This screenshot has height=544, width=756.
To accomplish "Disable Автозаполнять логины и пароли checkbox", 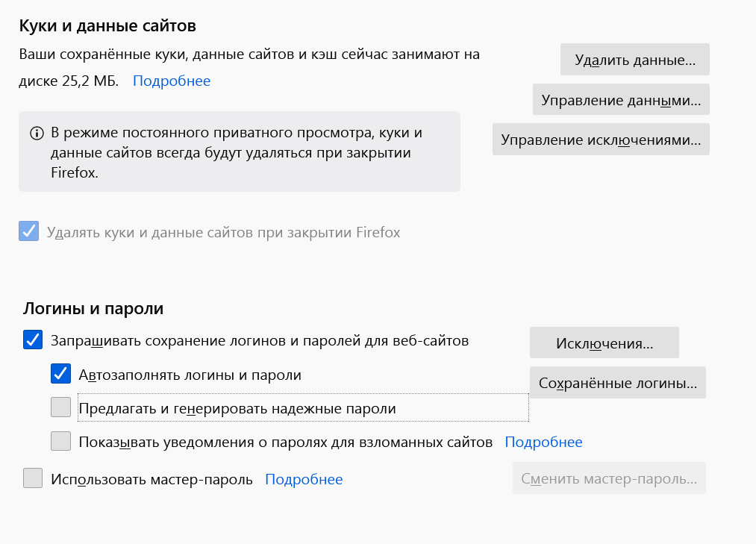I will point(60,374).
